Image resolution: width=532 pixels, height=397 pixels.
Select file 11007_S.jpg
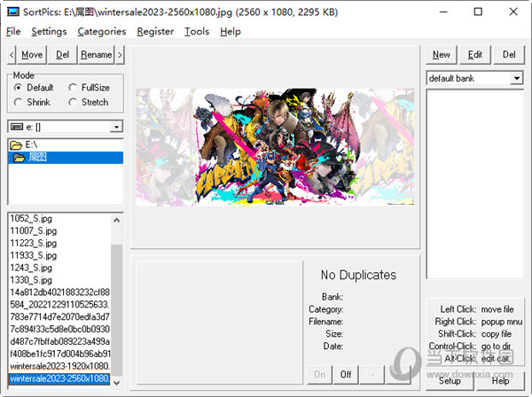[x=59, y=231]
